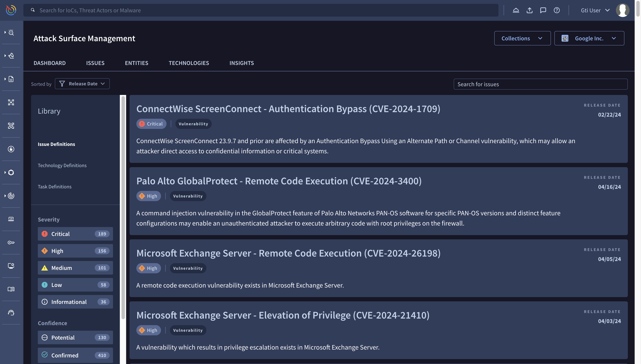Screen dimensions: 641x364
Task: Expand the search magnifier sidebar arrow
Action: [x=5, y=32]
